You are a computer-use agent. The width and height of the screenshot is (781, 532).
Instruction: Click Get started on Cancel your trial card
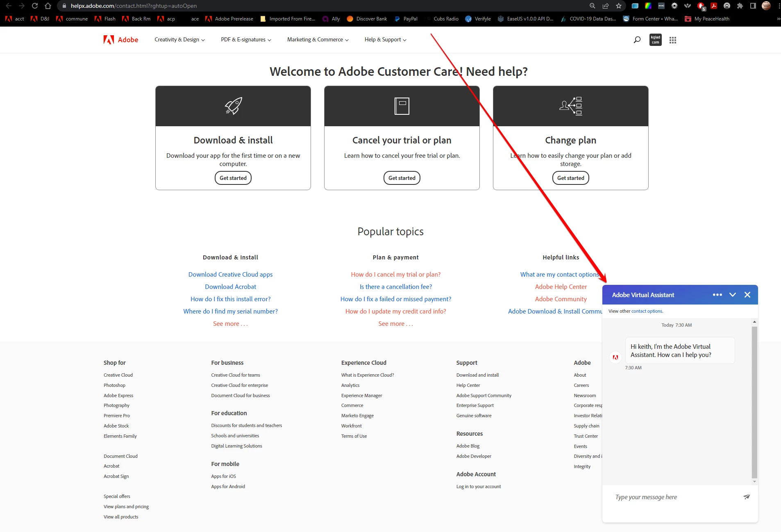click(402, 178)
